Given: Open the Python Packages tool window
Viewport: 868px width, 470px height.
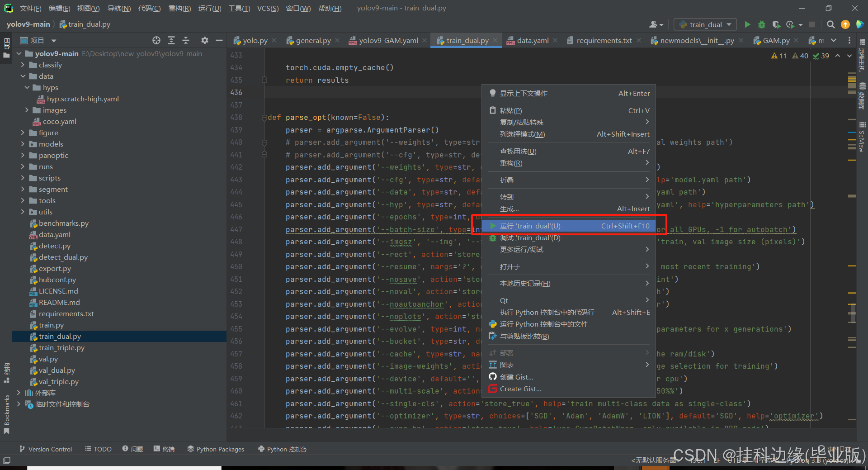Looking at the screenshot, I should point(216,449).
